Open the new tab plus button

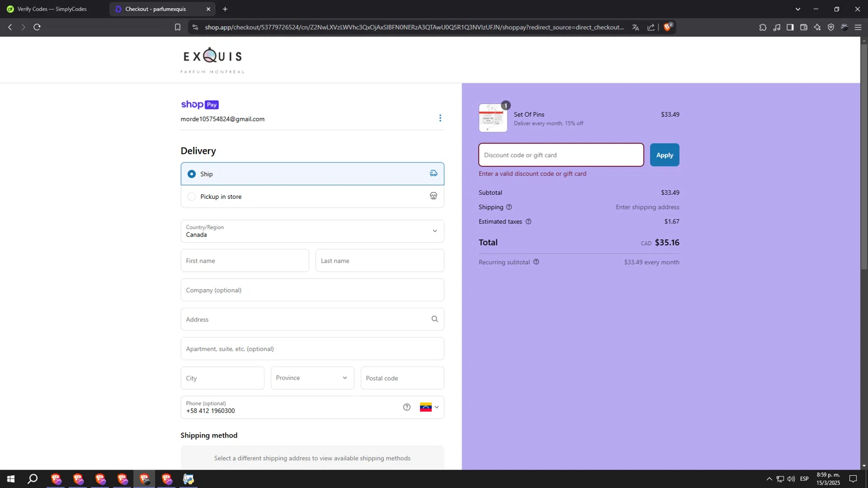click(225, 9)
